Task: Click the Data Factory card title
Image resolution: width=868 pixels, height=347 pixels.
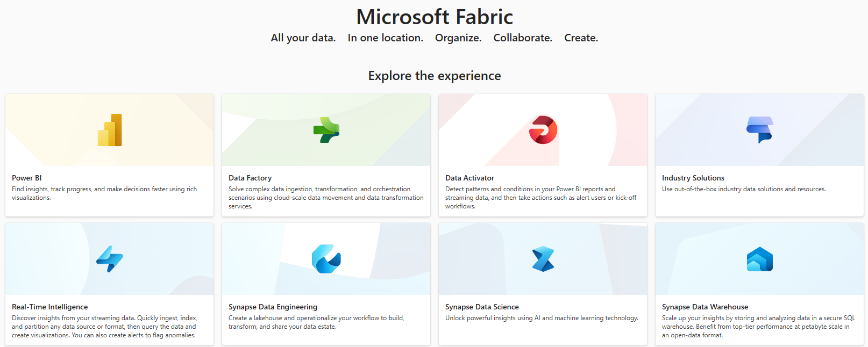Action: click(x=250, y=178)
